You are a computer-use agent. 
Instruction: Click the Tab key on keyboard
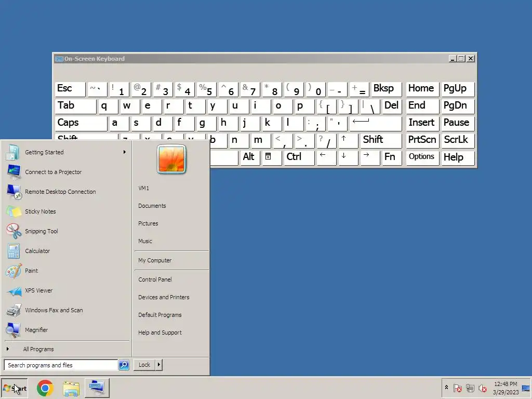click(75, 106)
